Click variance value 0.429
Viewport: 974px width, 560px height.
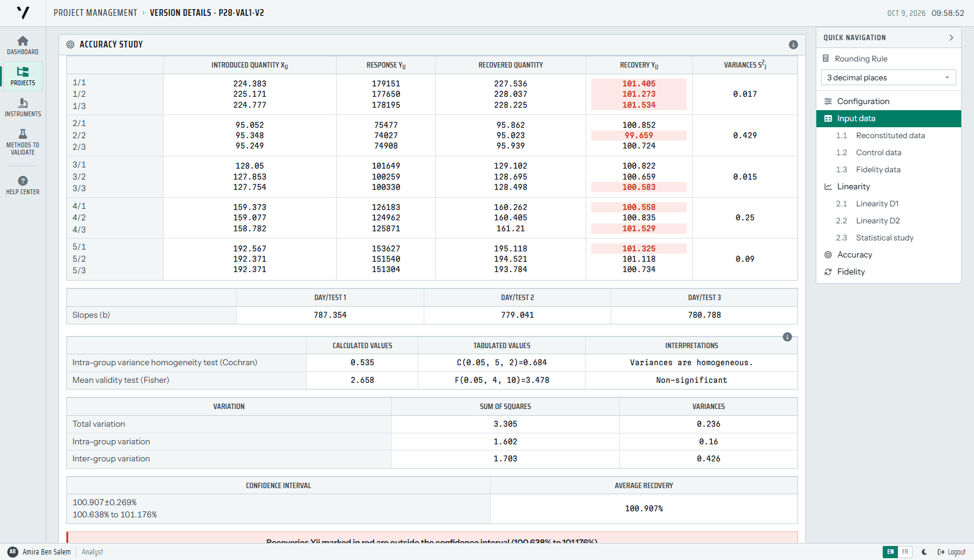point(745,135)
